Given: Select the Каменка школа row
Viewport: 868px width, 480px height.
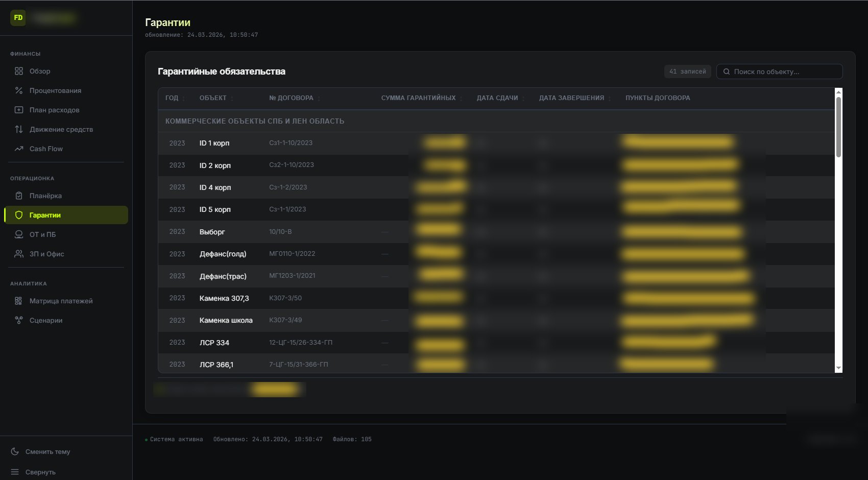Looking at the screenshot, I should click(x=496, y=320).
